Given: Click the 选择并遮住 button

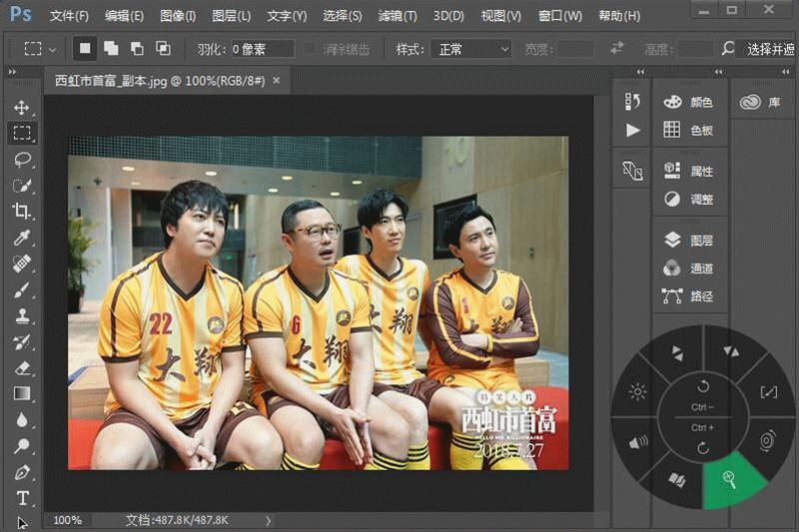Looking at the screenshot, I should tap(769, 49).
